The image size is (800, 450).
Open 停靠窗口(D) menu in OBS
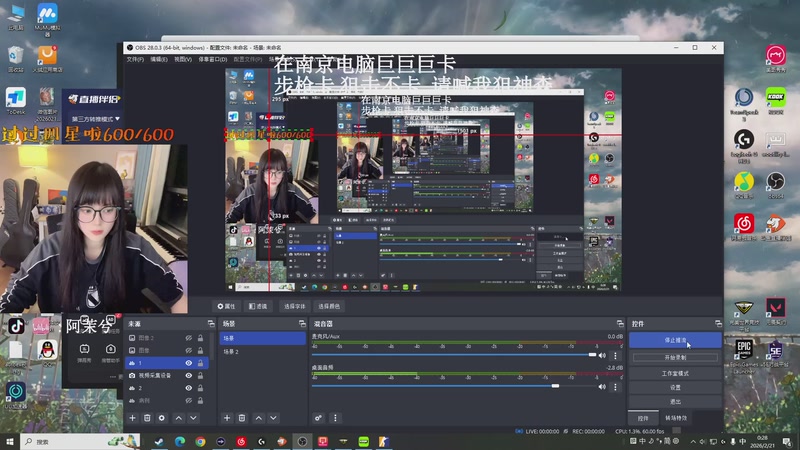point(213,59)
